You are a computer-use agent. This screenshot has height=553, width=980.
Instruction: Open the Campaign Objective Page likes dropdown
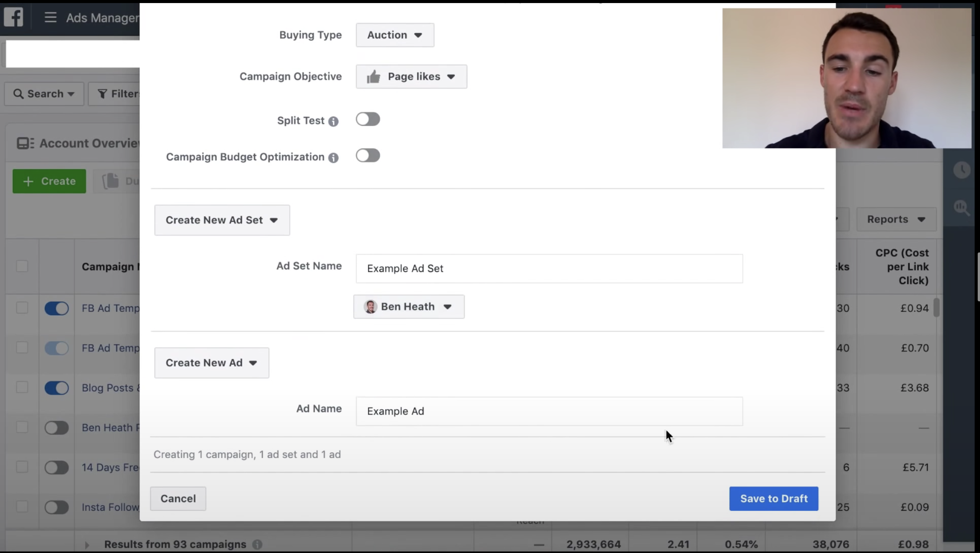click(x=411, y=76)
